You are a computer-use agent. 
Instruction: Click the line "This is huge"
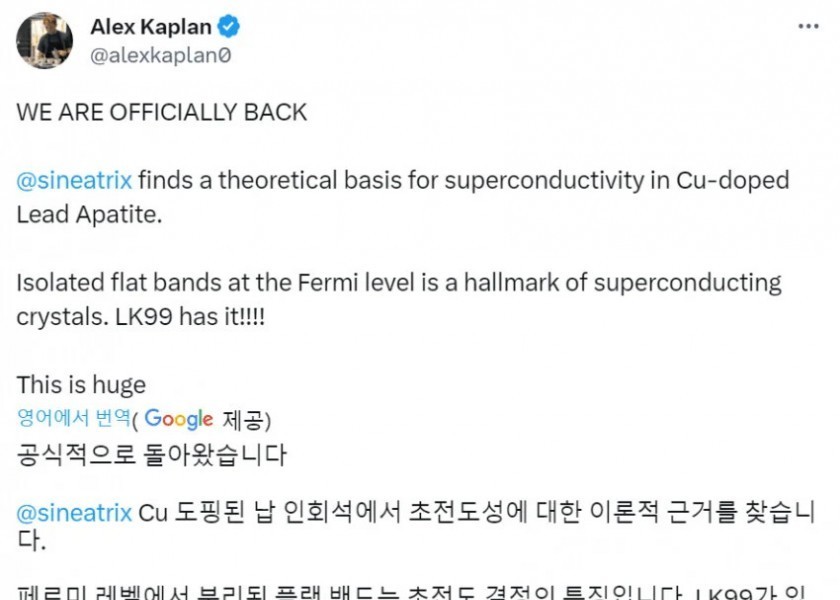[81, 385]
